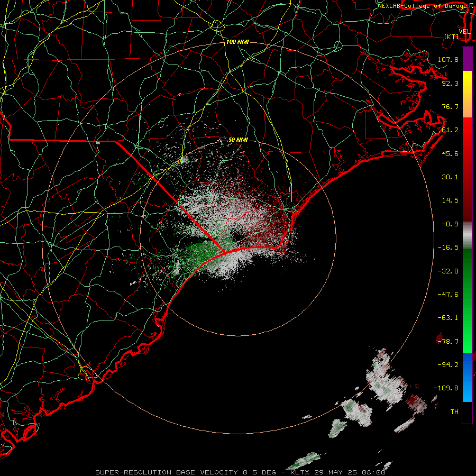Click the 45.6 value on velocity scale

pyautogui.click(x=450, y=153)
